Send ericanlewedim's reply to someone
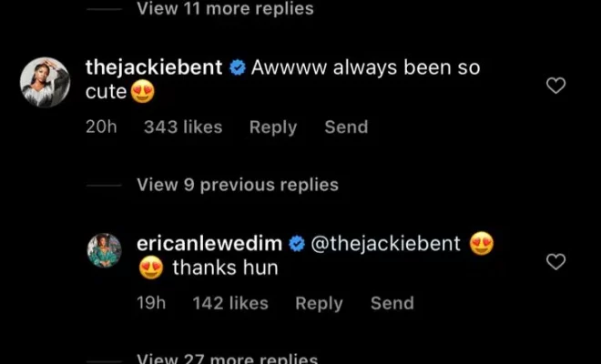This screenshot has height=364, width=601. 392,303
